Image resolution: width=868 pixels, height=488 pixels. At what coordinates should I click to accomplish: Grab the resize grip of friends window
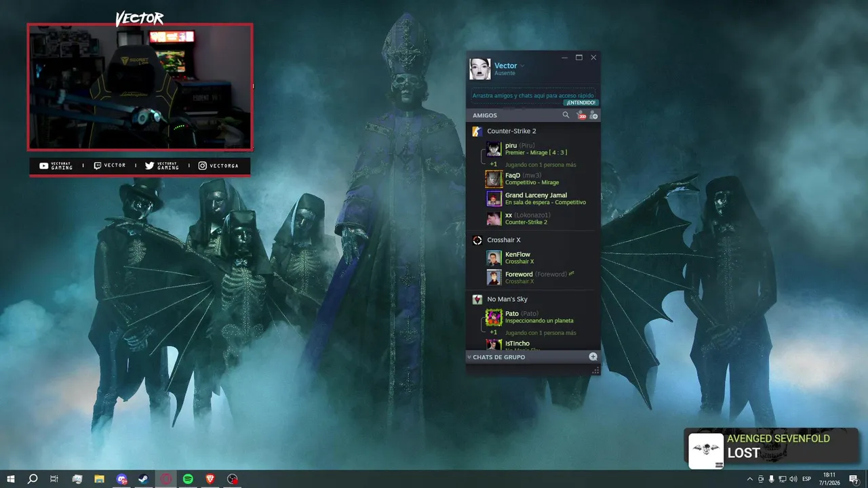tap(595, 370)
